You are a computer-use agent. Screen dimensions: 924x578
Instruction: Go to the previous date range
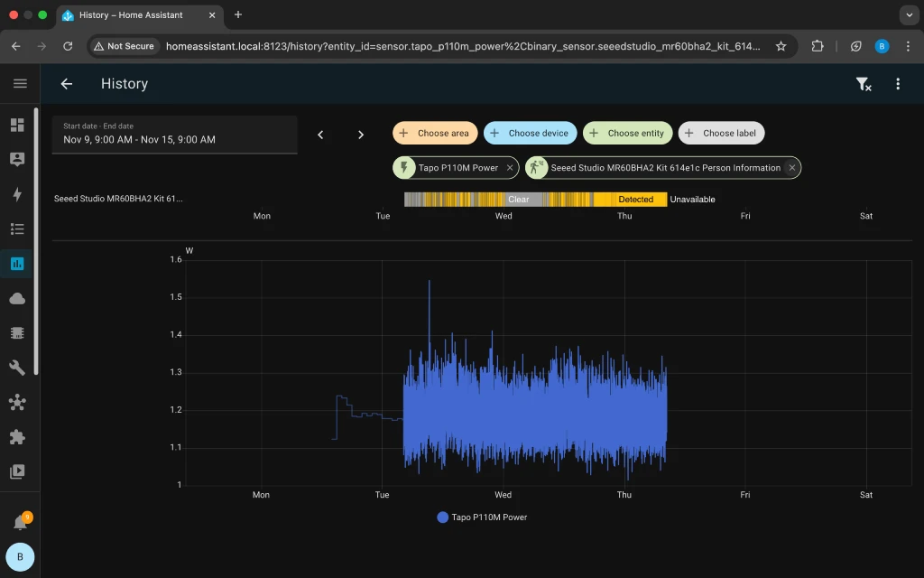tap(320, 135)
